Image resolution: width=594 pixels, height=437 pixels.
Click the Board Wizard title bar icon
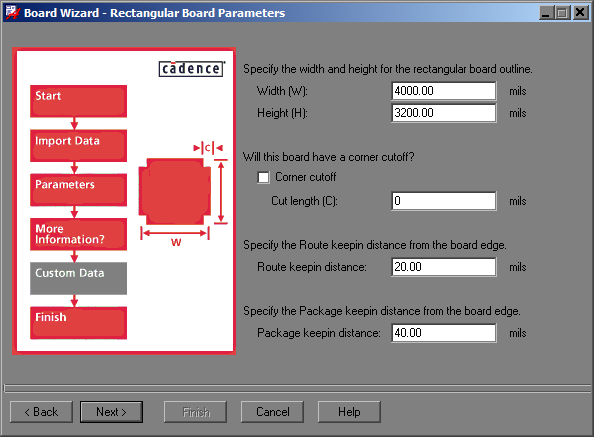pos(12,13)
